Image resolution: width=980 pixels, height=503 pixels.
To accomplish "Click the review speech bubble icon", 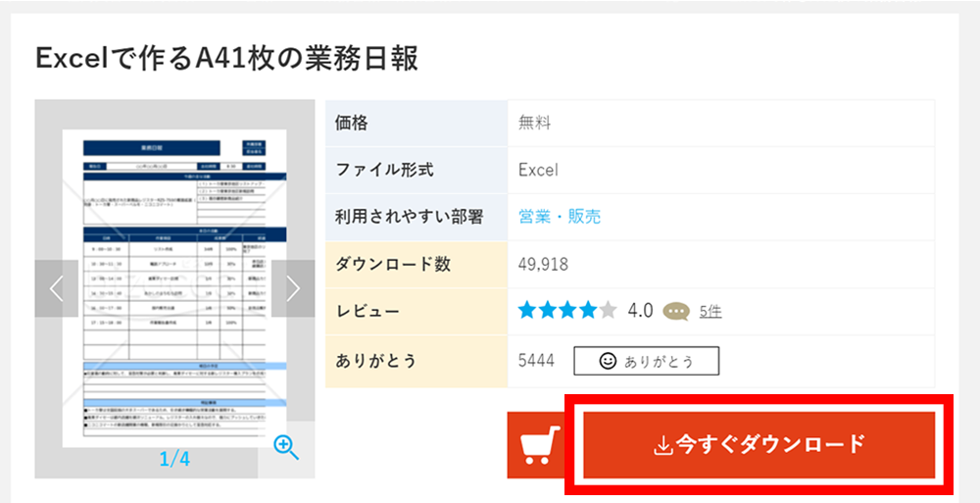I will (676, 311).
